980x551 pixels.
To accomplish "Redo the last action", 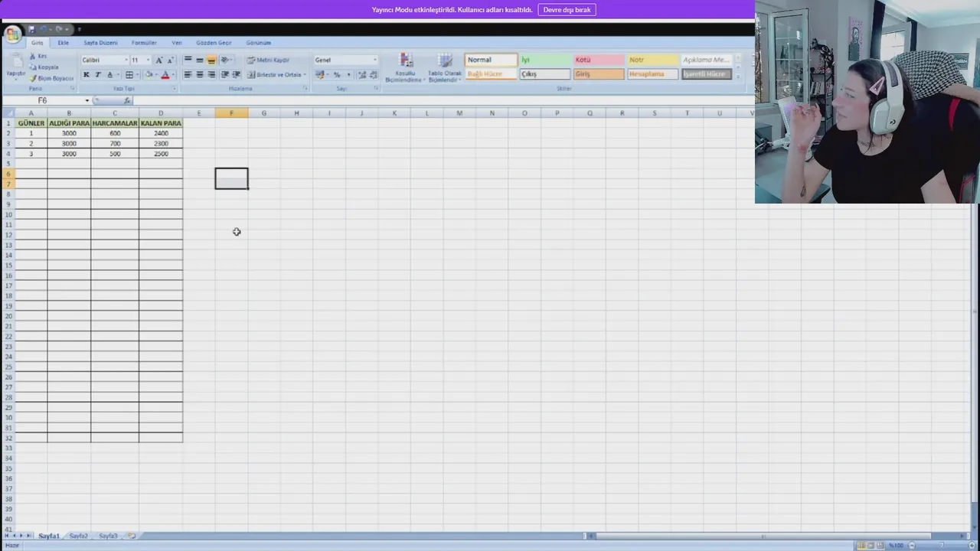I will coord(59,29).
